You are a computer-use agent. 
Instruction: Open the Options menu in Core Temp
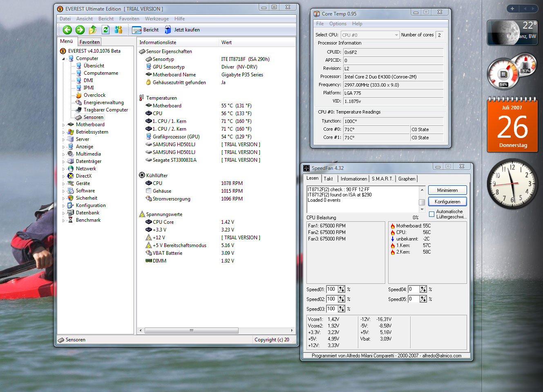pyautogui.click(x=338, y=24)
